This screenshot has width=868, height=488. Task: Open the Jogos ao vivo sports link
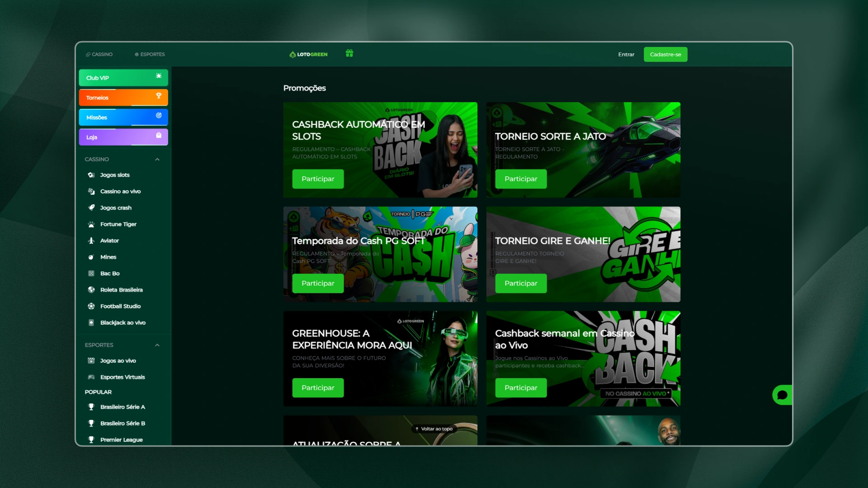pos(118,361)
